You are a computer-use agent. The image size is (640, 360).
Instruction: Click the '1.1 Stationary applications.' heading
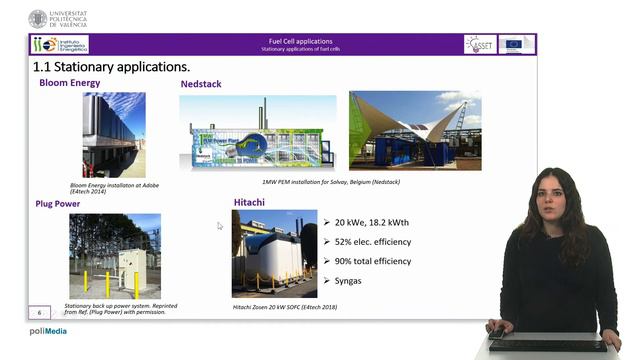111,67
